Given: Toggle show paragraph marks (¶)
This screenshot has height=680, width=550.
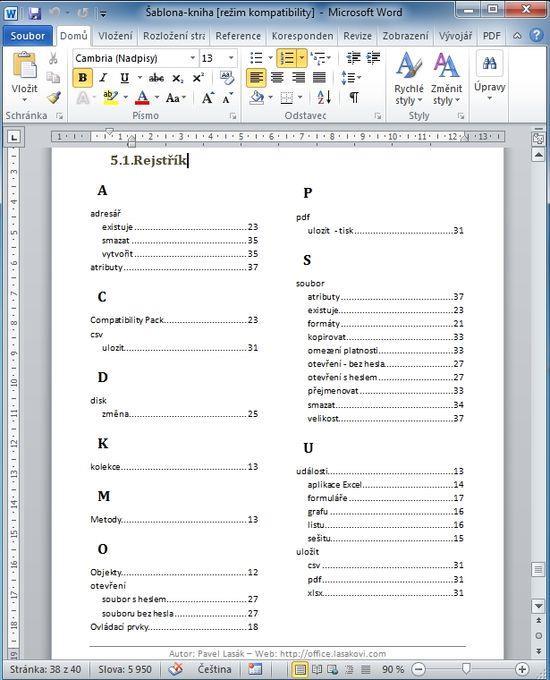Looking at the screenshot, I should click(354, 98).
